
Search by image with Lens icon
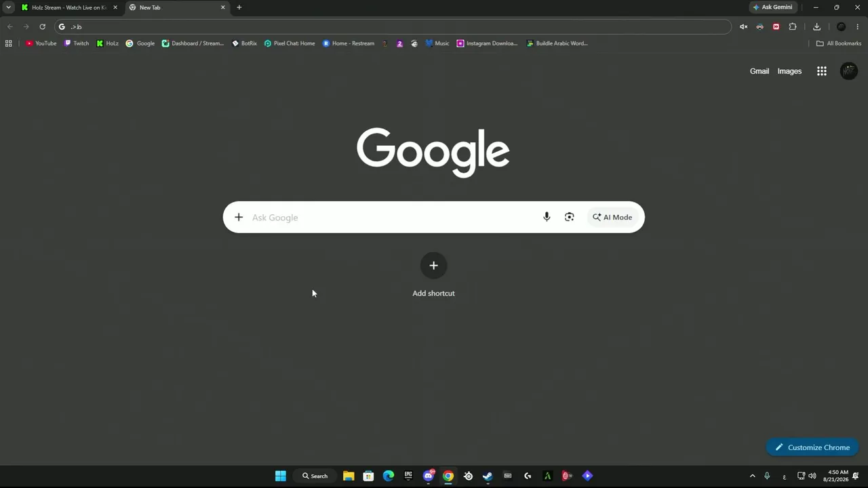569,217
